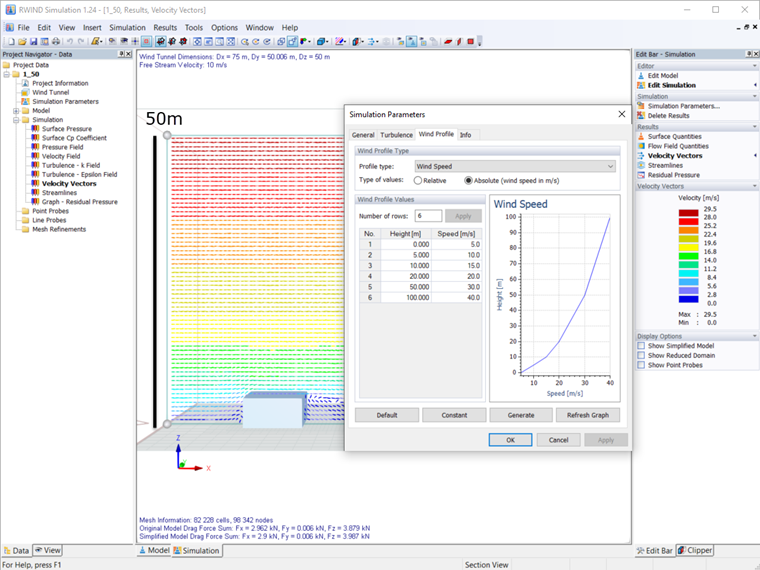The height and width of the screenshot is (570, 760).
Task: Select Surface Pressure result in the navigator
Action: tap(66, 129)
